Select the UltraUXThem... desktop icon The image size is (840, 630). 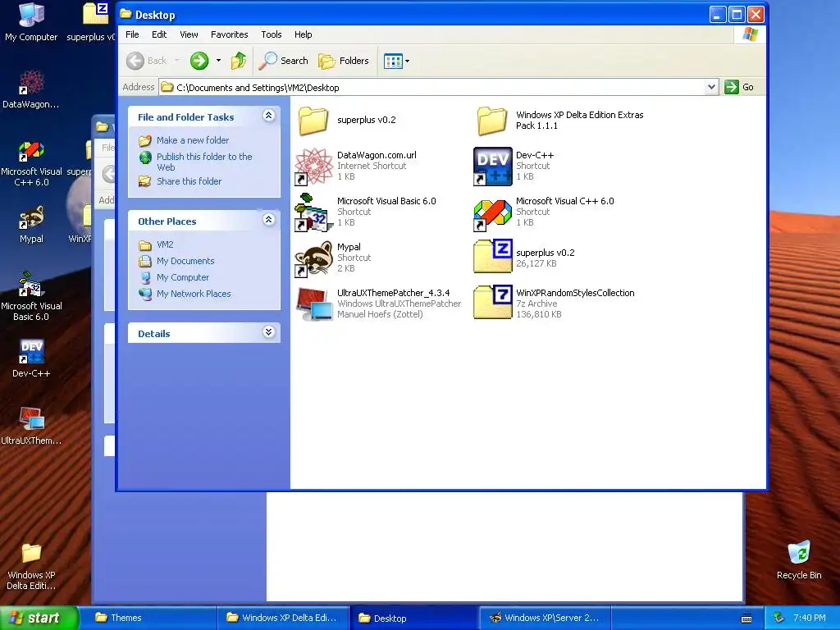31,426
